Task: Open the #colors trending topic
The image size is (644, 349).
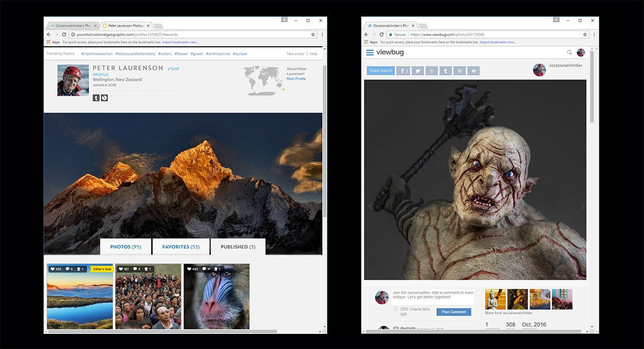Action: 165,54
